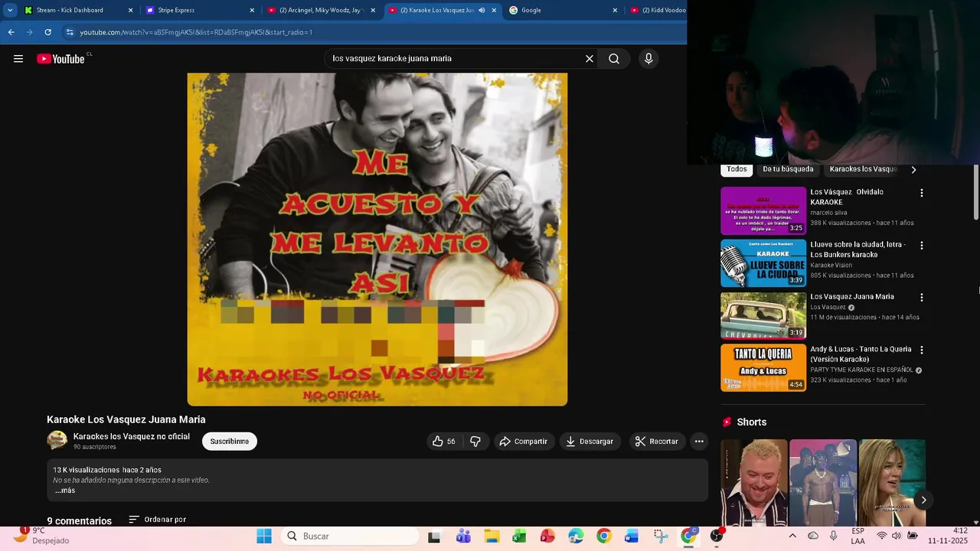Open Karaokes los Vasquez channel avatar
The height and width of the screenshot is (551, 980).
(57, 440)
